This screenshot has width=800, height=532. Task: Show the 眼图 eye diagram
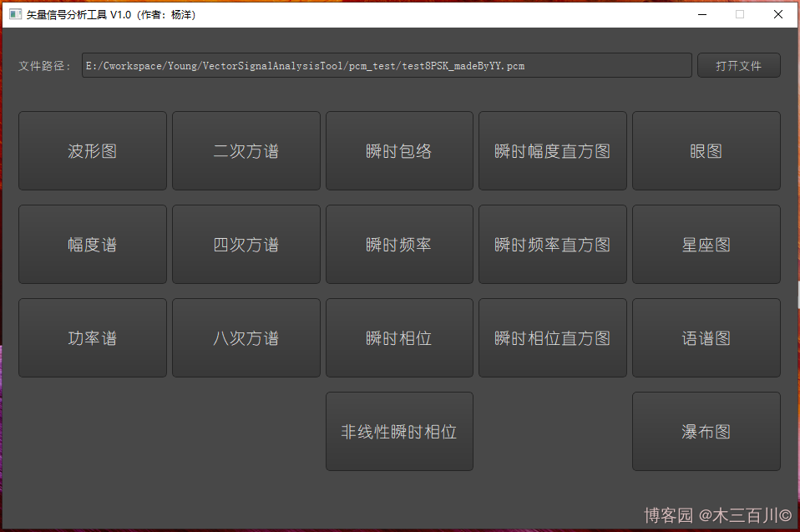tap(706, 151)
